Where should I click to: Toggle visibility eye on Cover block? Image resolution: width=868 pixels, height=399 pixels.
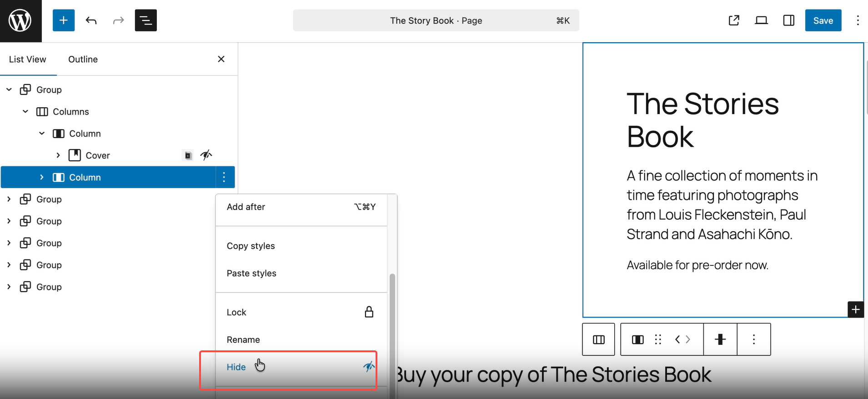click(x=206, y=155)
